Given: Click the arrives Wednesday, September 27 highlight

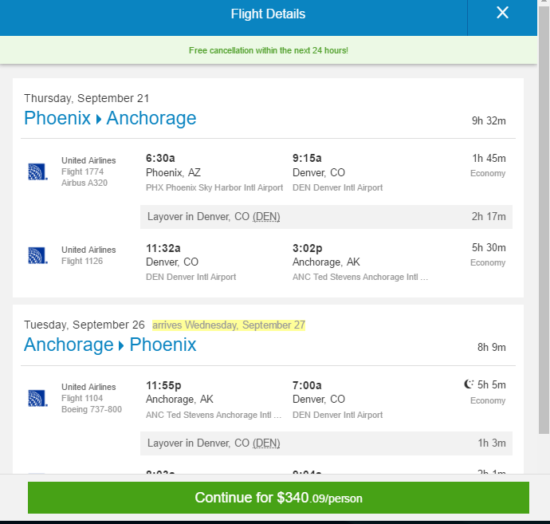Looking at the screenshot, I should (229, 325).
